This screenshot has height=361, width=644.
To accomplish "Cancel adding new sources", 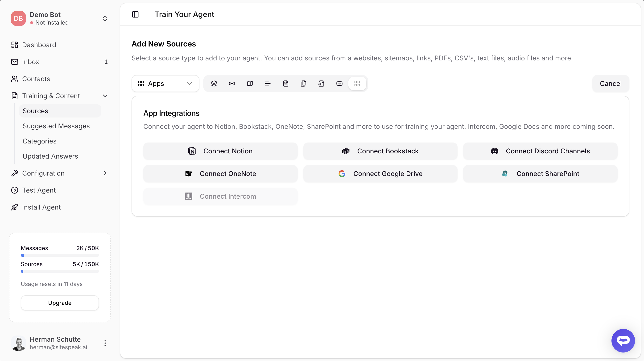I will (611, 84).
